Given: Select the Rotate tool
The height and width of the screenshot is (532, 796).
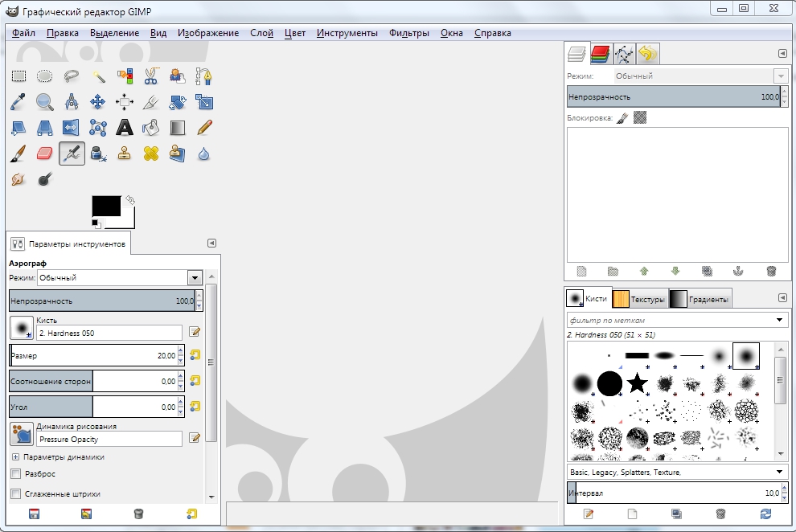Looking at the screenshot, I should coord(177,102).
